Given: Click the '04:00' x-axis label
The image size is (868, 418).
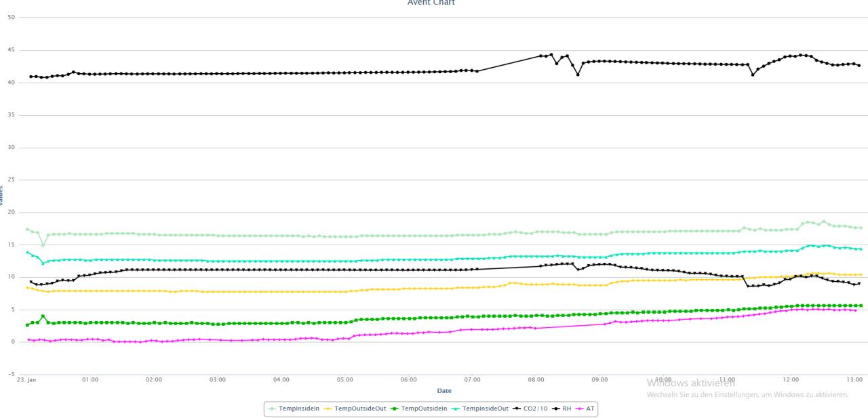Looking at the screenshot, I should (x=281, y=379).
